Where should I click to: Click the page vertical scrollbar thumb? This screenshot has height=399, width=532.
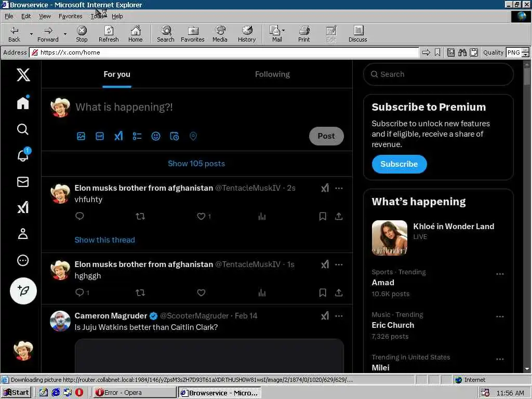[527, 76]
